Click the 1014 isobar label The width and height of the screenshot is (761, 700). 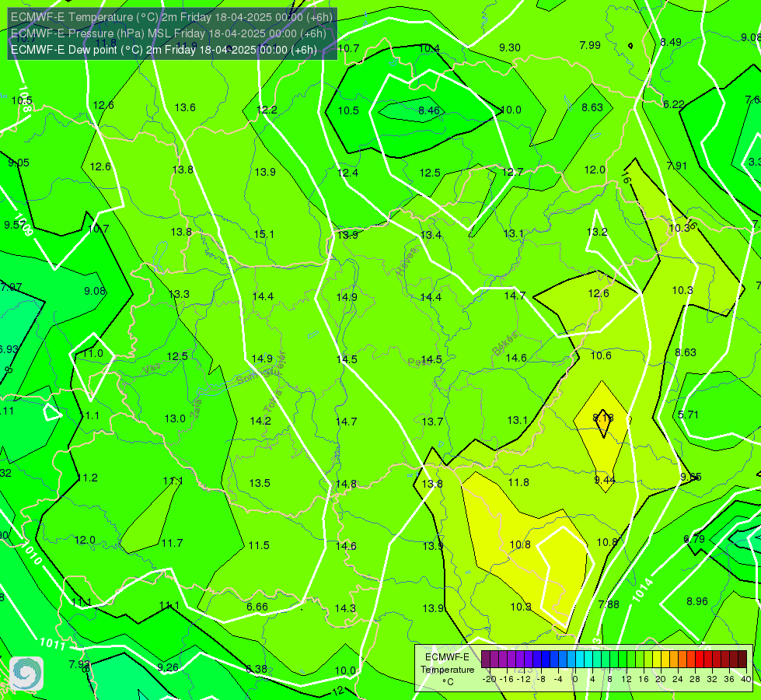[x=642, y=590]
